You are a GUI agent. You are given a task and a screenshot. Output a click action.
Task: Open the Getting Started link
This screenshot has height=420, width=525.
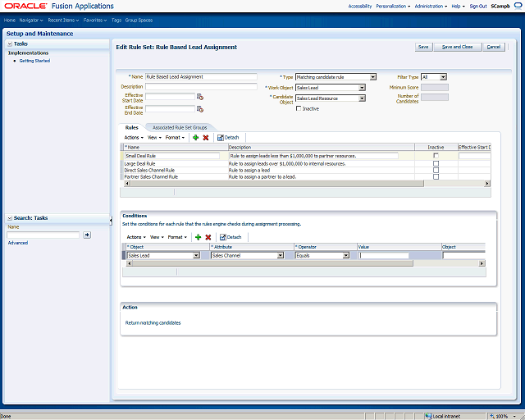pos(34,61)
